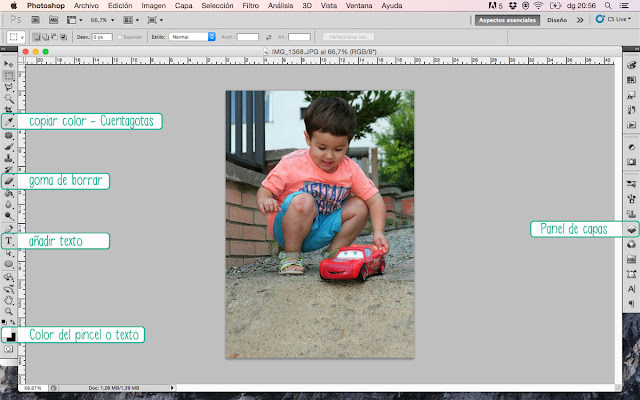Toggle Quick Mask mode button
640x400 pixels.
(x=9, y=349)
